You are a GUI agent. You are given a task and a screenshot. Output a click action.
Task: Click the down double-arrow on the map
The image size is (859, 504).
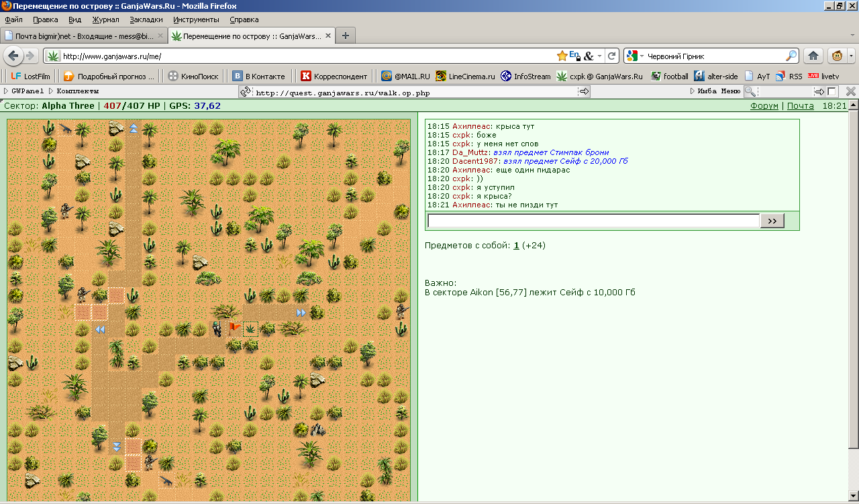pyautogui.click(x=117, y=446)
